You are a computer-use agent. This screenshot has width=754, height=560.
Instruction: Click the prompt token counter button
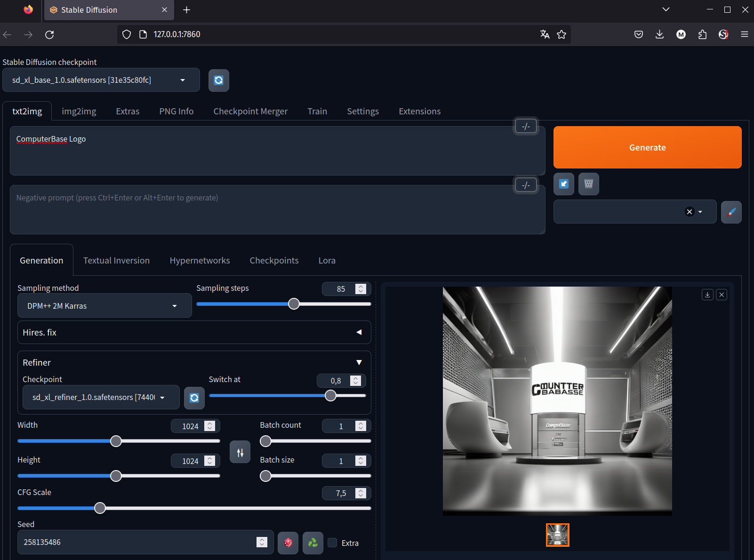526,126
